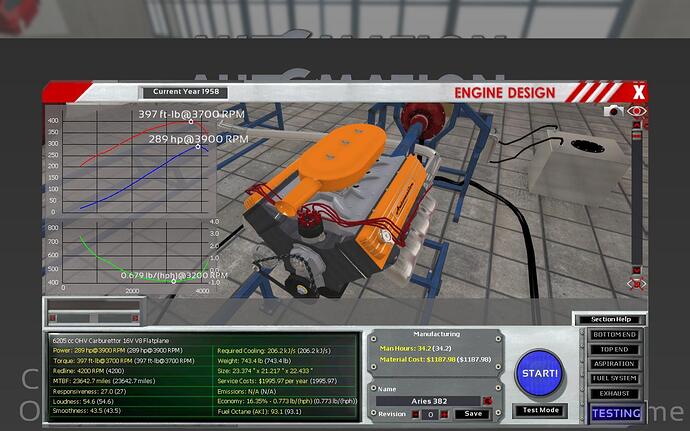690x431 pixels.
Task: Switch to the Top End tab
Action: 614,349
